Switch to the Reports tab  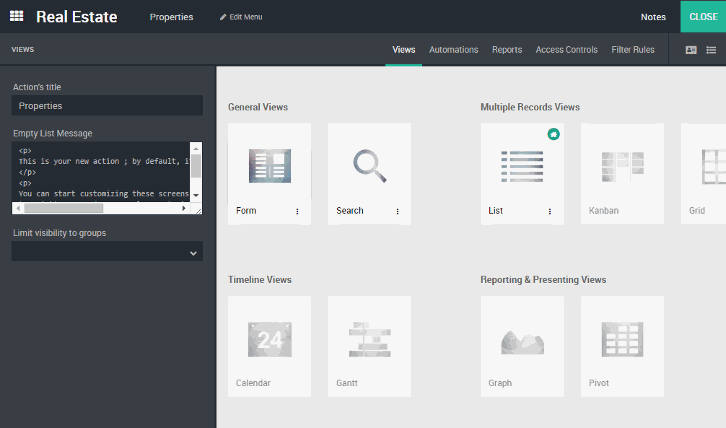click(507, 50)
